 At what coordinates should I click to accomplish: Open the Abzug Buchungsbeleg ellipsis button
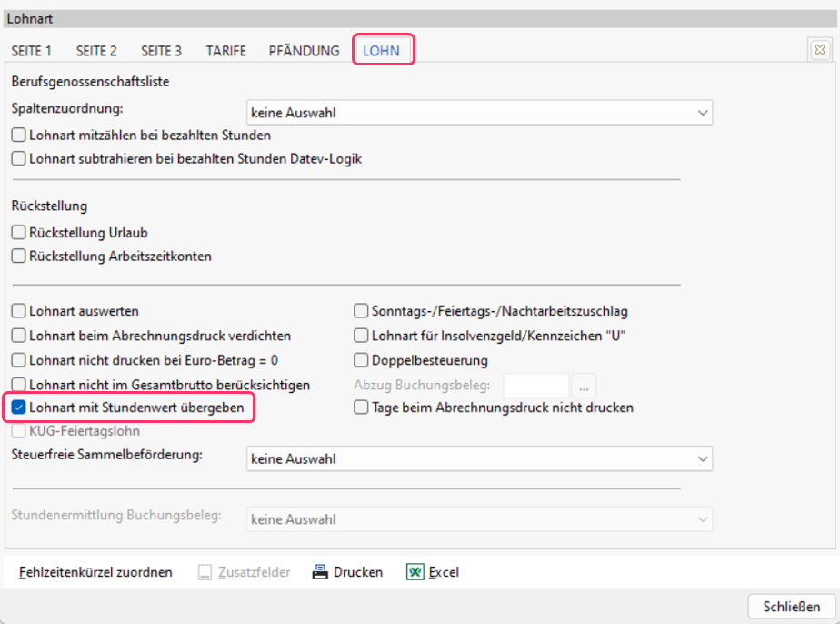point(584,385)
